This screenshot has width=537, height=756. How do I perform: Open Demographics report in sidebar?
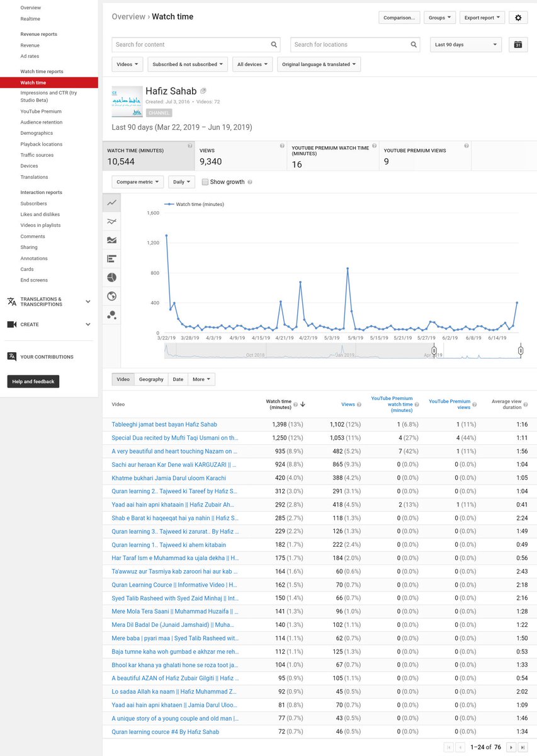[x=37, y=133]
